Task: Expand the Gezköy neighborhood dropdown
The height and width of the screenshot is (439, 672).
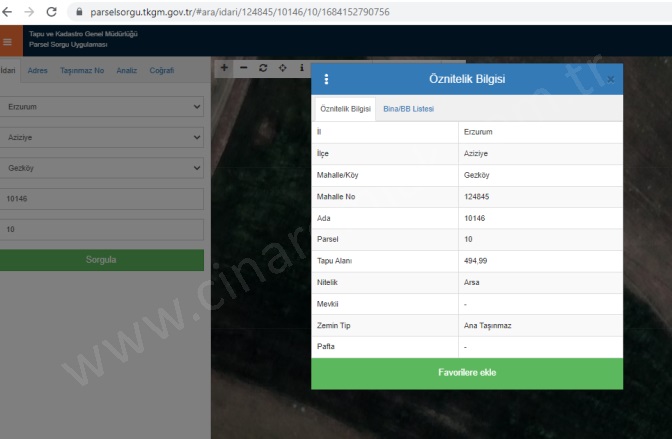Action: click(x=101, y=168)
